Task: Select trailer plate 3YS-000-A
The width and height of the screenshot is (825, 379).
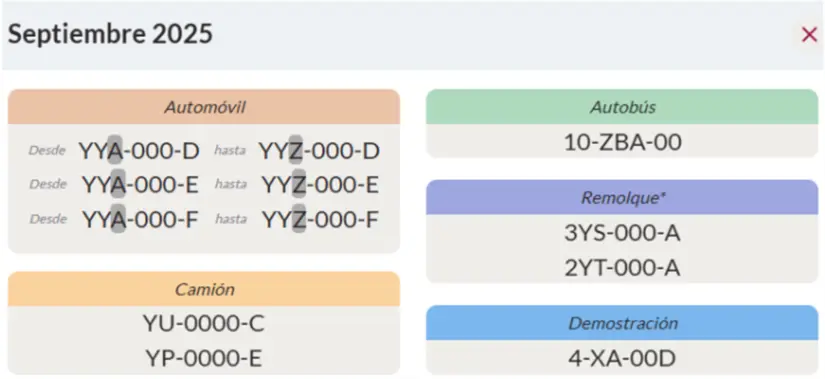Action: [x=622, y=233]
